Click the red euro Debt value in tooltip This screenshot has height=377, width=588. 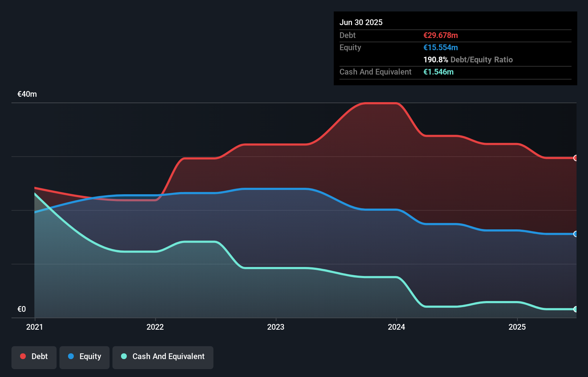[441, 35]
